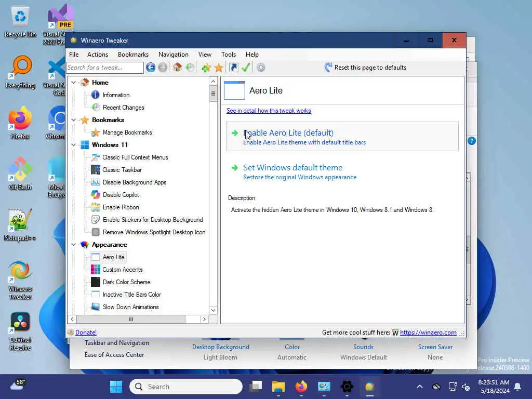Select Manage Bookmarks in the tree
The image size is (532, 399).
pyautogui.click(x=127, y=132)
